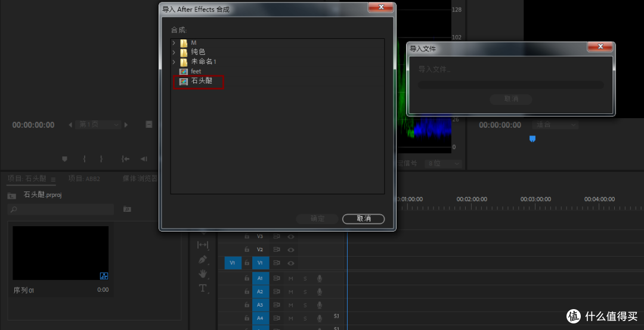
Task: Toggle lock on track A1
Action: 247,279
